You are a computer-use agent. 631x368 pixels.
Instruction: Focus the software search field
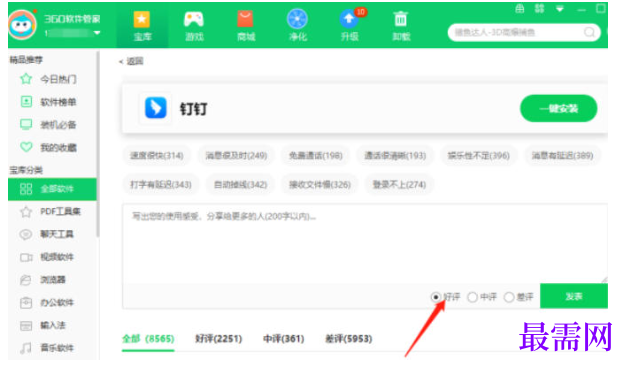coord(524,32)
